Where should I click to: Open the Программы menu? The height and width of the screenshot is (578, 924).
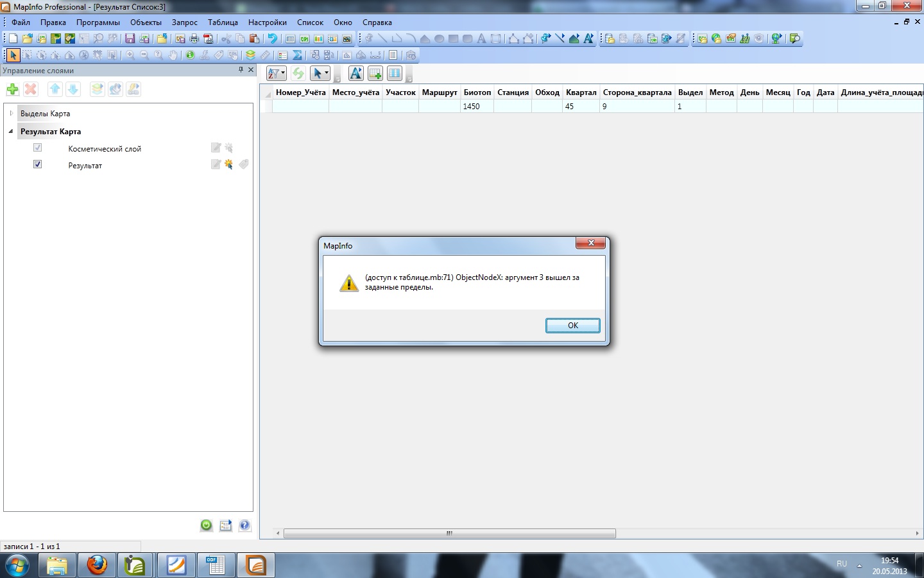[x=98, y=22]
